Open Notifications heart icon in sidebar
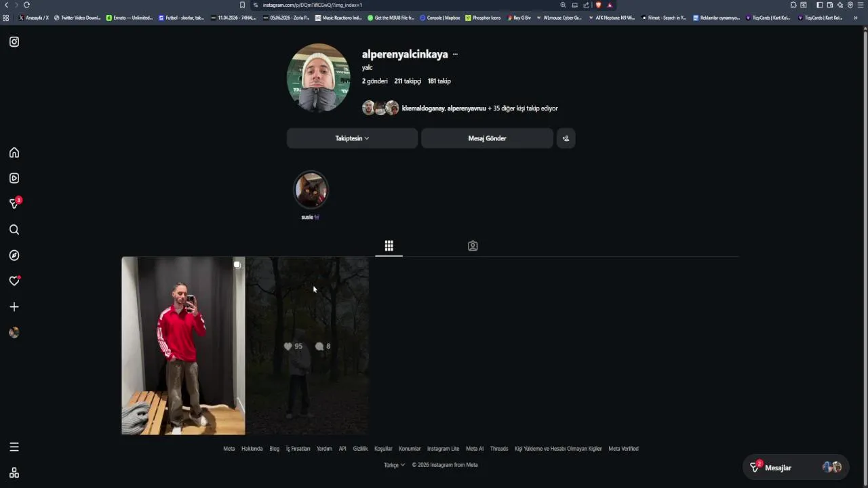This screenshot has width=868, height=488. pyautogui.click(x=14, y=281)
